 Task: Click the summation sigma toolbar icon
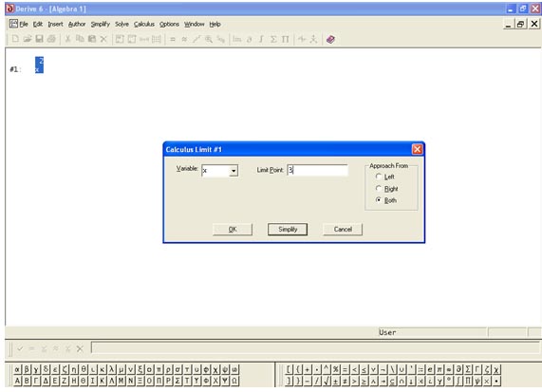(x=273, y=39)
